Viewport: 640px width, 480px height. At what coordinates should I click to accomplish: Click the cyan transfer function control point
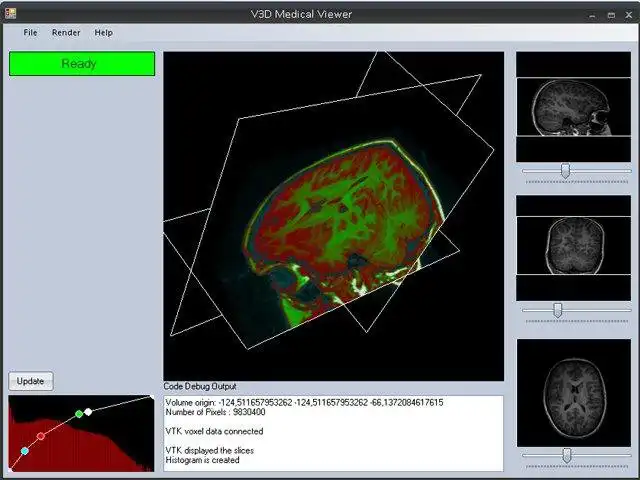pos(24,451)
